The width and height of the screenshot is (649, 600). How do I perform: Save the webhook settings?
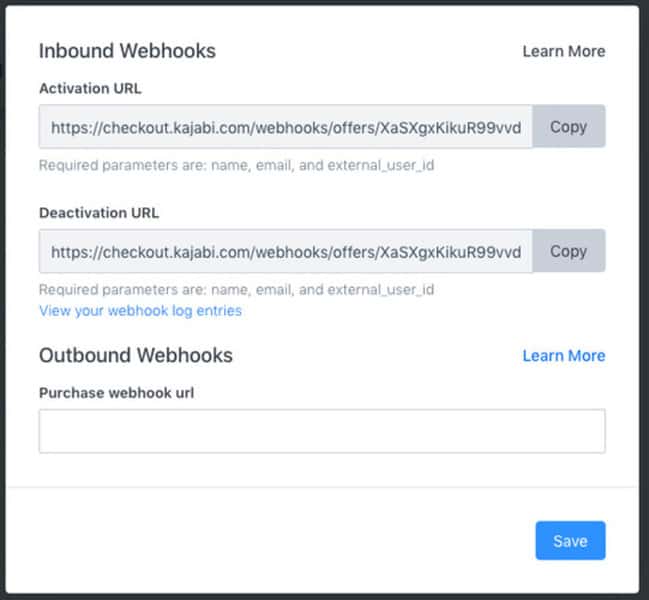pos(570,541)
